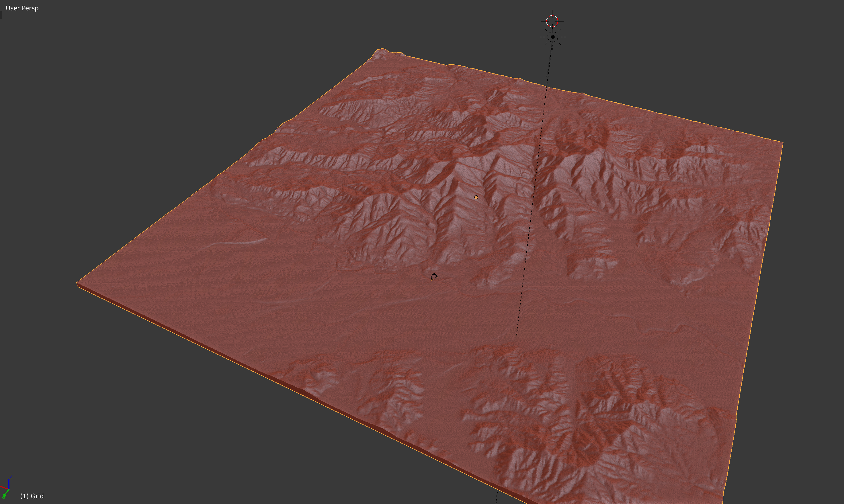Click the red-white 3D cursor crosshair
Viewport: 844px width, 504px height.
coord(552,21)
